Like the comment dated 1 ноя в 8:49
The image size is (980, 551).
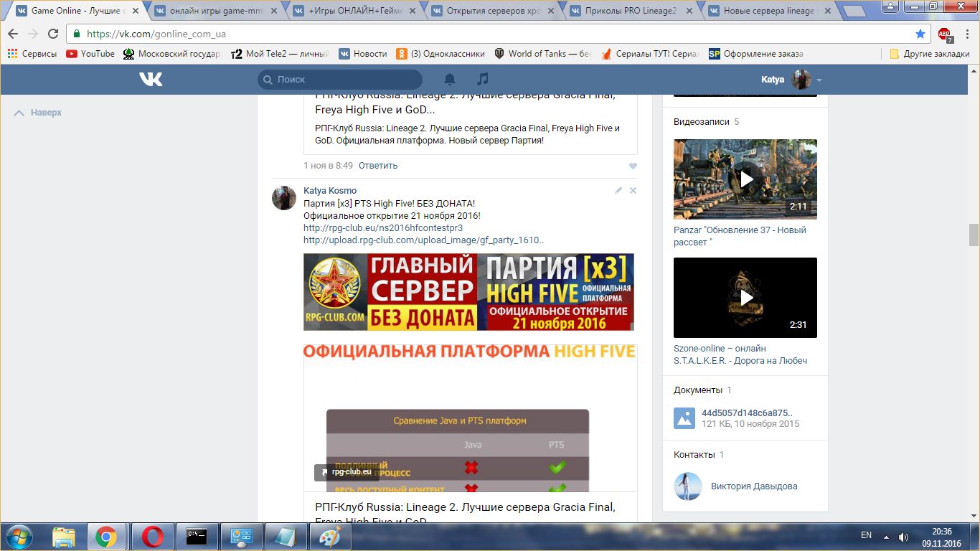pyautogui.click(x=633, y=166)
